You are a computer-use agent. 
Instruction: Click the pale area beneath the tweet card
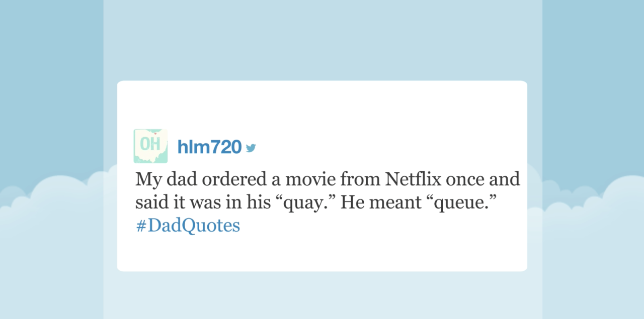(323, 295)
